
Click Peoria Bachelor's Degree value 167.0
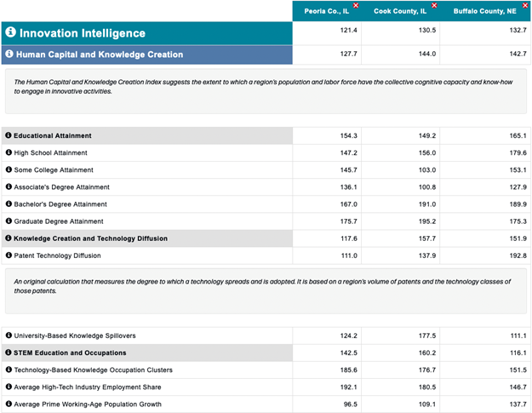pos(349,204)
